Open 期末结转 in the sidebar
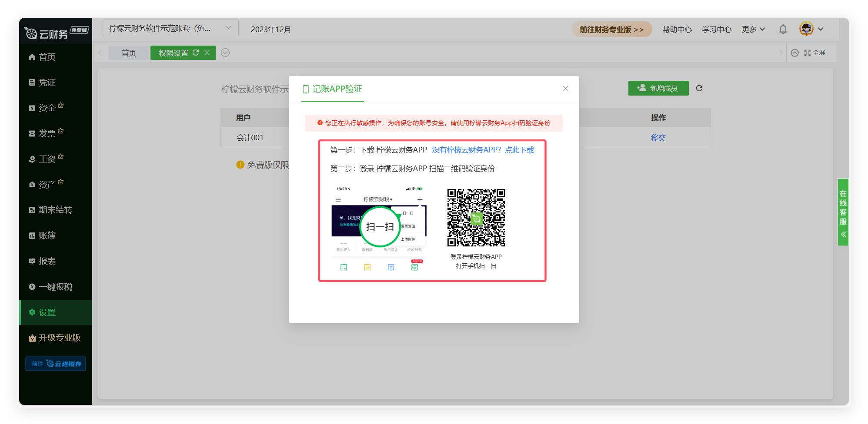 [55, 210]
